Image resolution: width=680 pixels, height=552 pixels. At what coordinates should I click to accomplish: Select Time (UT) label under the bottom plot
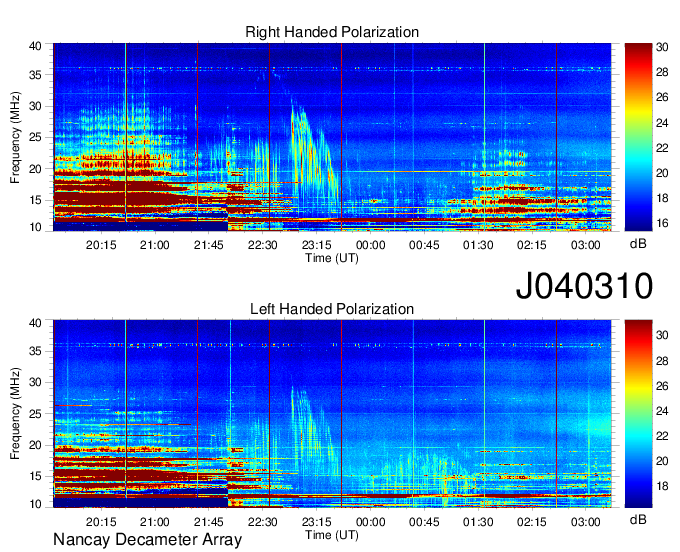(332, 535)
